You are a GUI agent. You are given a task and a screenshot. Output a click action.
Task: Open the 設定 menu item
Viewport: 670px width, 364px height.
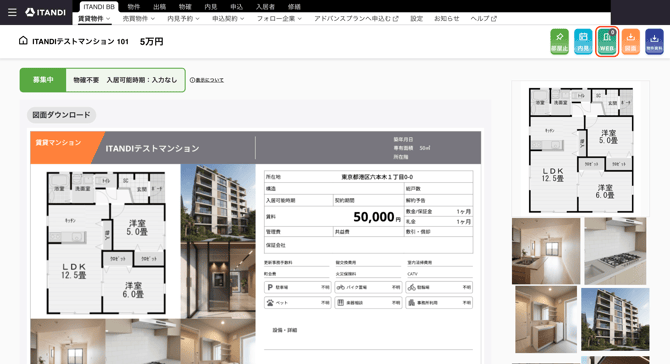[417, 19]
